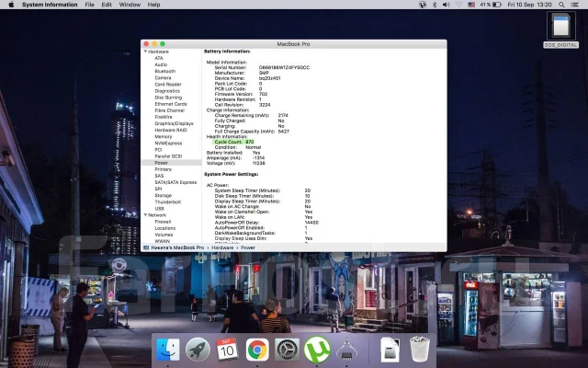Click the battery Serial Number value

coord(284,67)
